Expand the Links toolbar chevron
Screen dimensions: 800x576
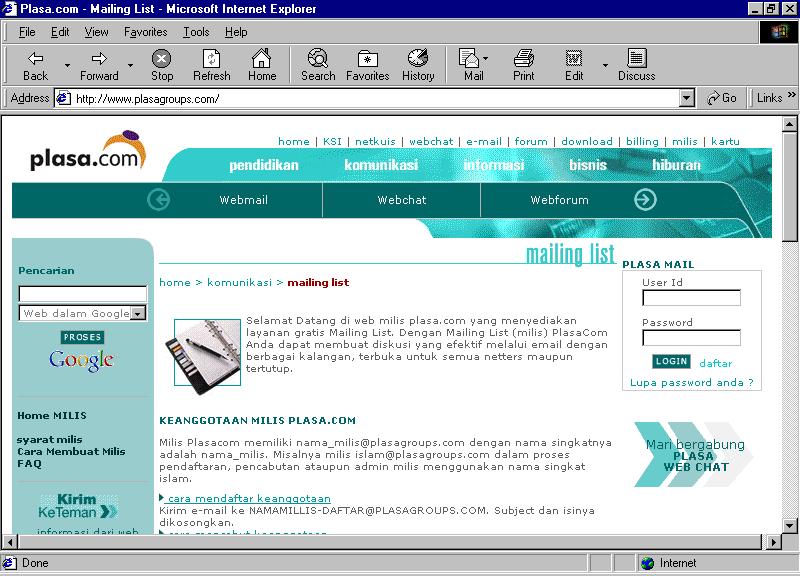pos(791,95)
